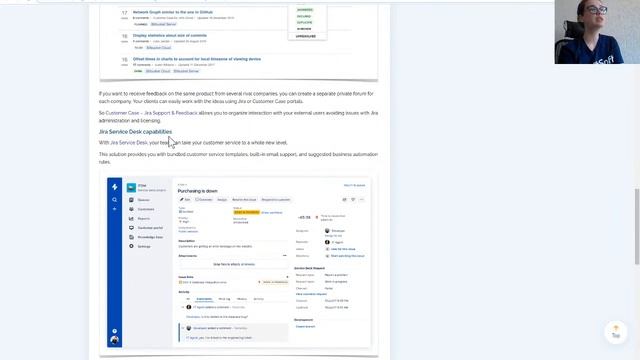This screenshot has width=640, height=360.
Task: Click the Queues icon in the project sidebar
Action: pos(131,200)
